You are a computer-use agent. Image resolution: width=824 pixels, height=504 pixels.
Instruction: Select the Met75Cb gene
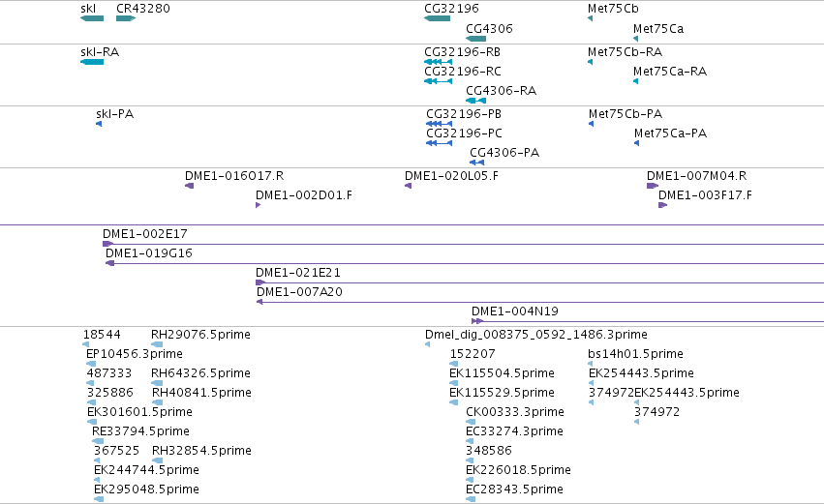590,18
